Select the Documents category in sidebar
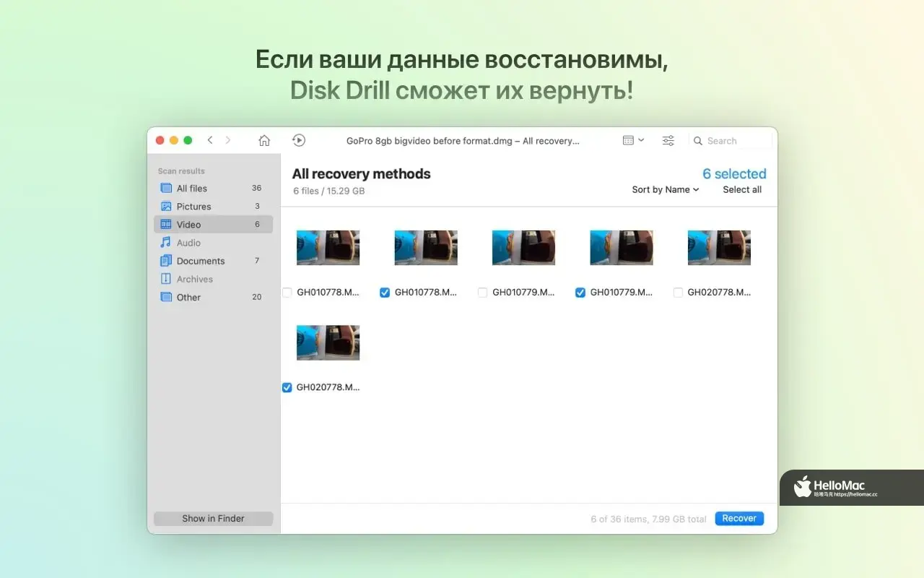 click(x=213, y=261)
